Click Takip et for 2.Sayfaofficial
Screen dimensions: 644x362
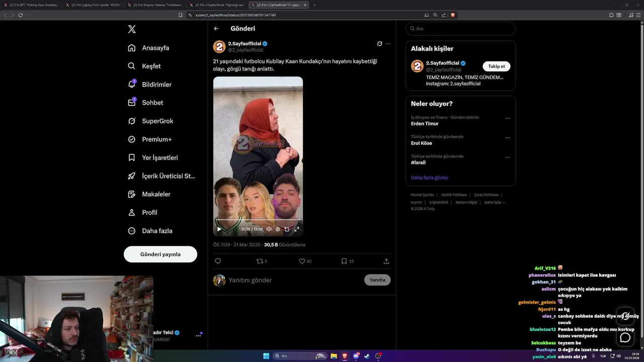(x=497, y=66)
